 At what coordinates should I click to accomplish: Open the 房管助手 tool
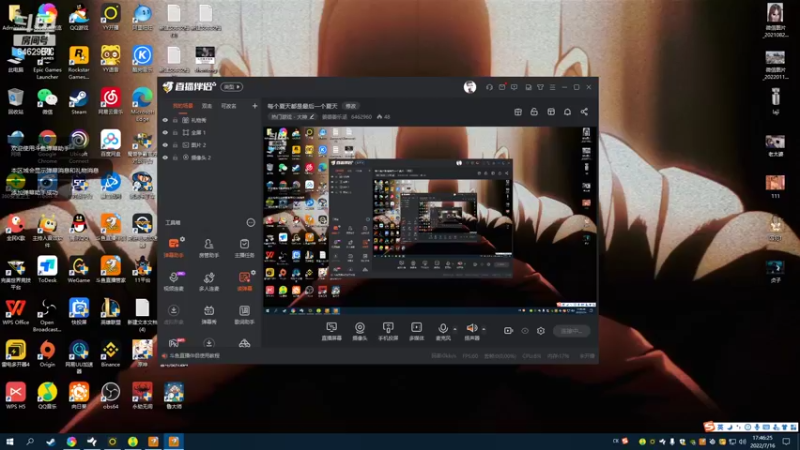(209, 247)
